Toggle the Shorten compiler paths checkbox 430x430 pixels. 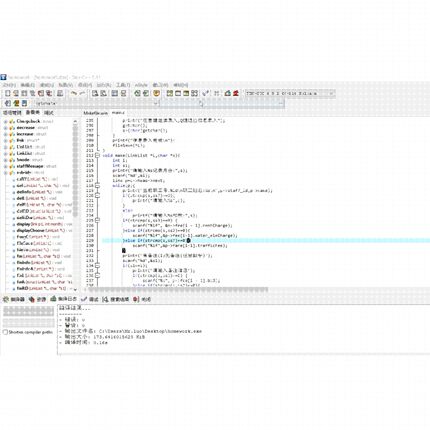pyautogui.click(x=5, y=332)
